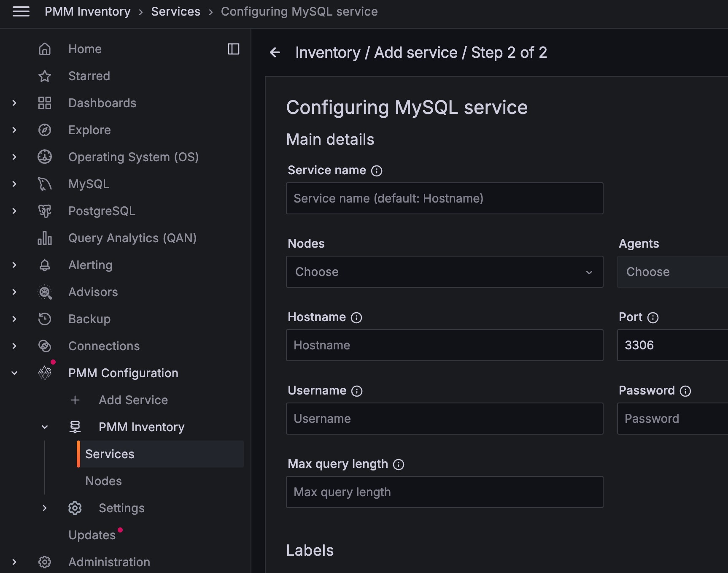
Task: Open the Backup menu link
Action: tap(89, 319)
